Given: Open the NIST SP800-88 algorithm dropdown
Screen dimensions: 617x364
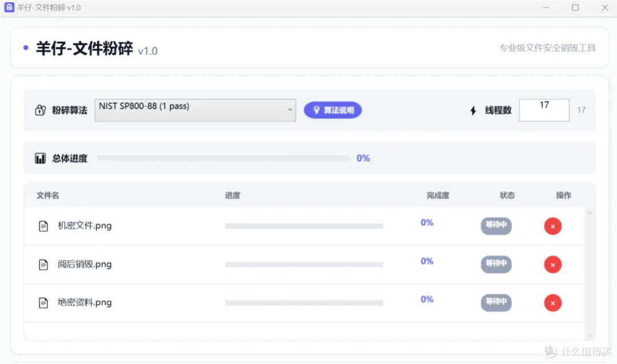Looking at the screenshot, I should click(195, 110).
